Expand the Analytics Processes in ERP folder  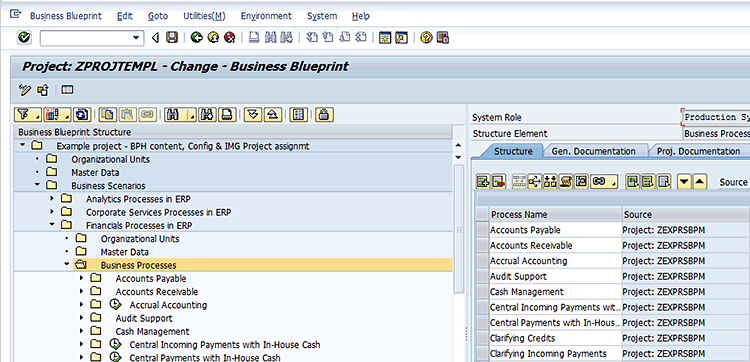52,198
